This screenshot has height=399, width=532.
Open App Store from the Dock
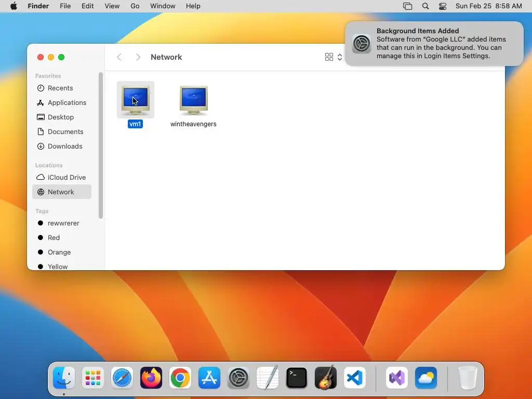click(x=209, y=378)
